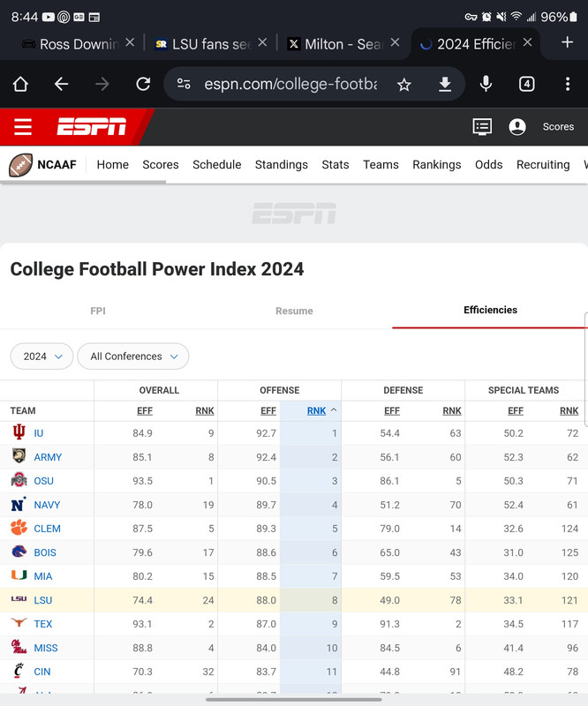The width and height of the screenshot is (588, 706).
Task: Sort by Overall RNK column
Action: coord(205,410)
